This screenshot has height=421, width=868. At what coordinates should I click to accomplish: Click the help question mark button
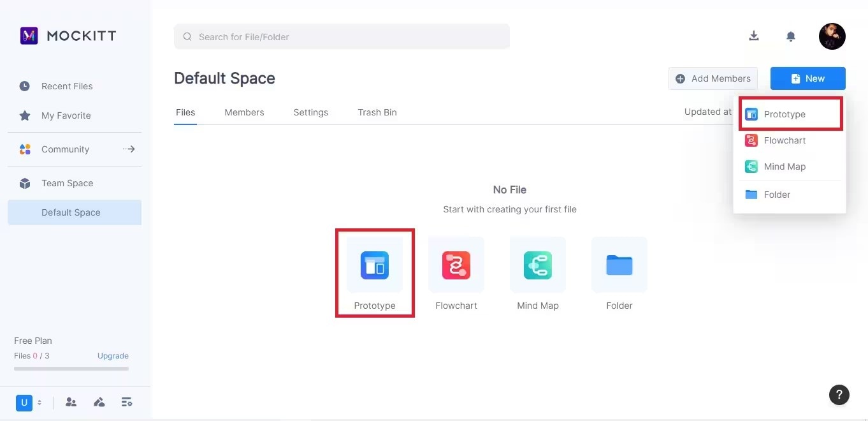pos(839,394)
